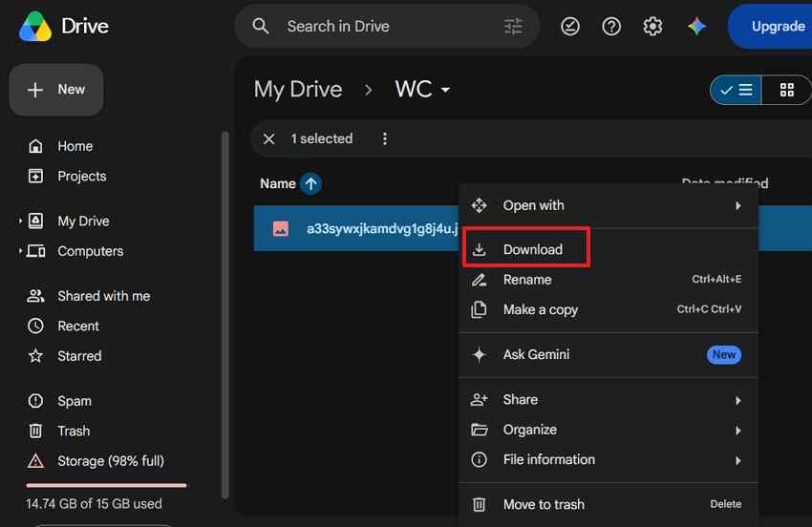812x527 pixels.
Task: Choose Organize from context menu
Action: point(608,430)
